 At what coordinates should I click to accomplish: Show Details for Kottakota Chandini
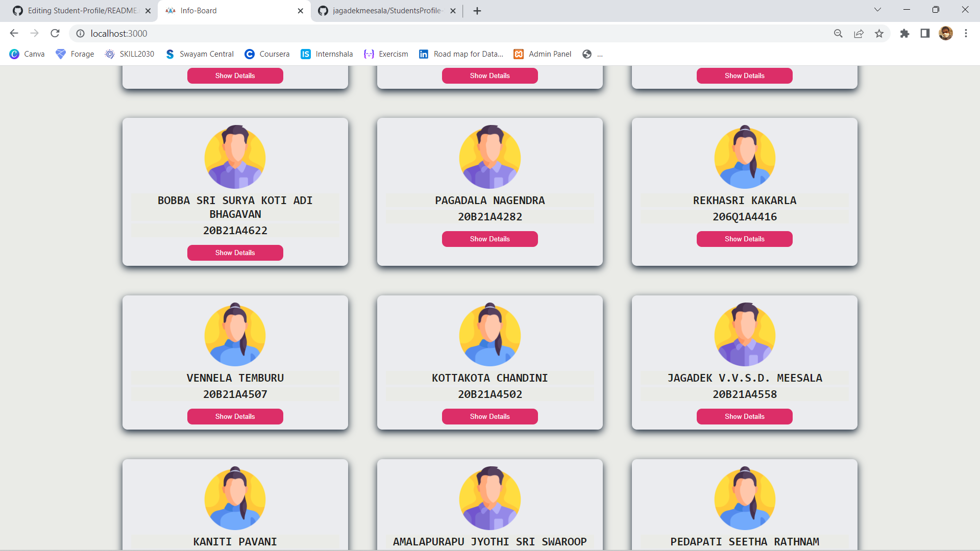click(x=489, y=416)
